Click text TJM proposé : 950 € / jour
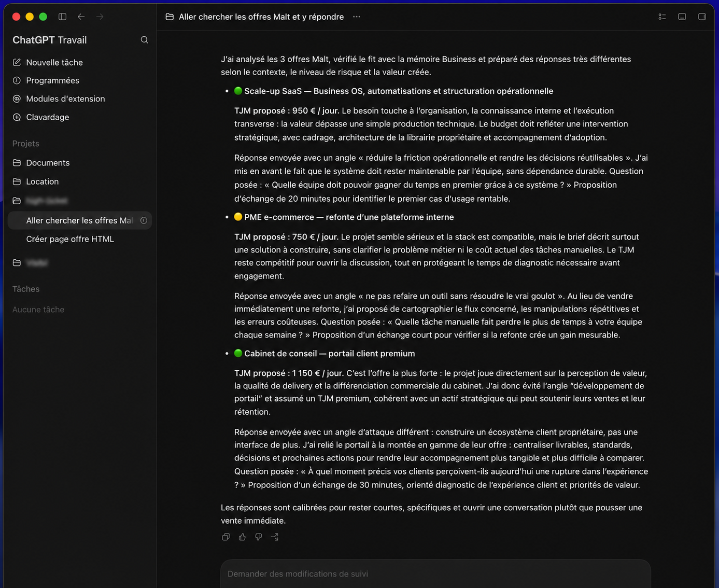Image resolution: width=719 pixels, height=588 pixels. click(x=287, y=110)
